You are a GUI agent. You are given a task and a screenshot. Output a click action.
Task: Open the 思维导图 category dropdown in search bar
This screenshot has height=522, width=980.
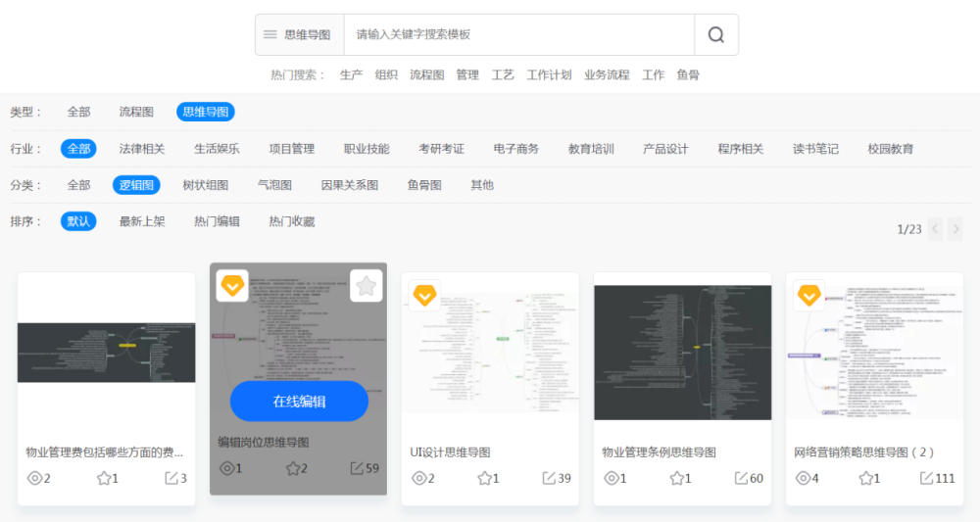[300, 35]
